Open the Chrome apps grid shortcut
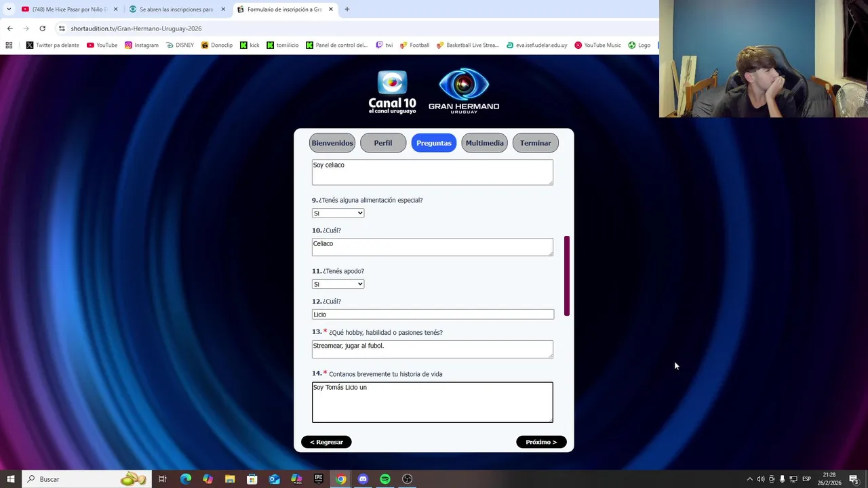Image resolution: width=868 pixels, height=488 pixels. [x=9, y=45]
